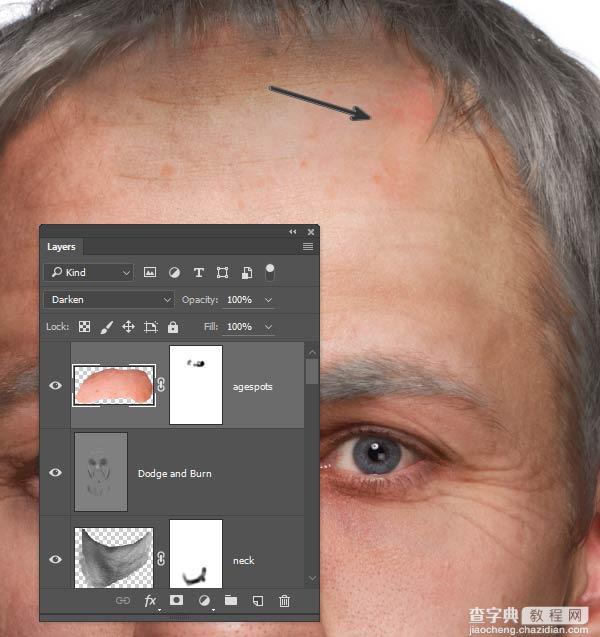Open Layers panel hamburger menu
600x637 pixels.
coord(308,247)
